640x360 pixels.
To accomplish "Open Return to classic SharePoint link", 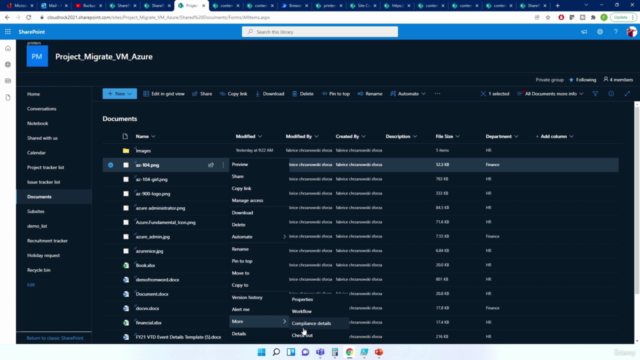I will click(55, 338).
